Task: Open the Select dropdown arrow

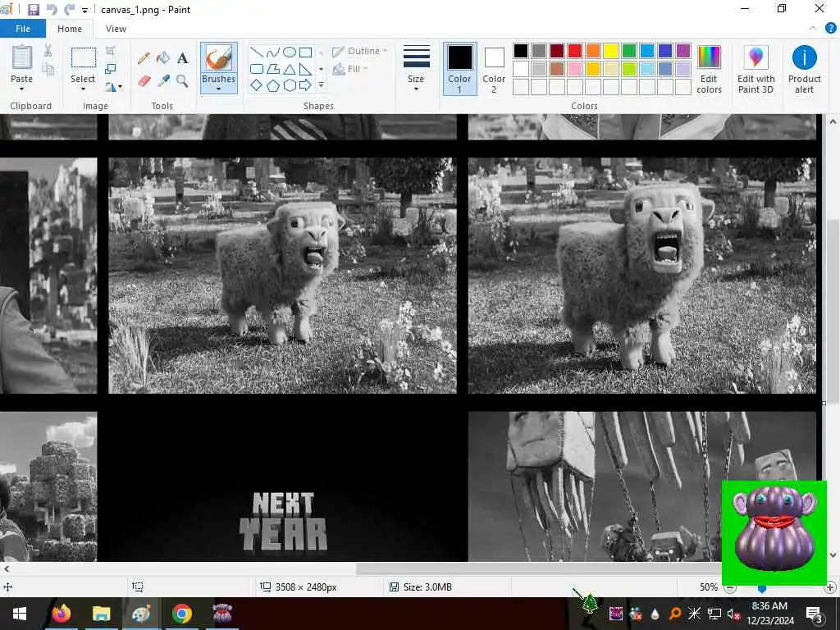Action: coord(83,89)
